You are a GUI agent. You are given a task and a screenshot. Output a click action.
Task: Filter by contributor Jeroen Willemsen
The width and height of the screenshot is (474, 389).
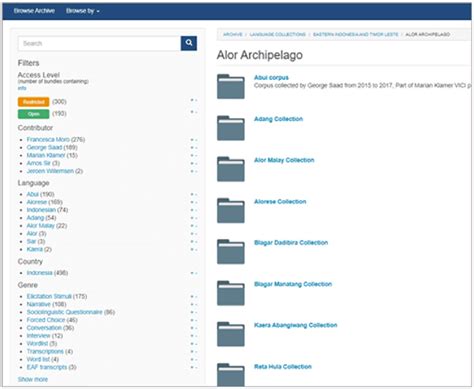50,171
